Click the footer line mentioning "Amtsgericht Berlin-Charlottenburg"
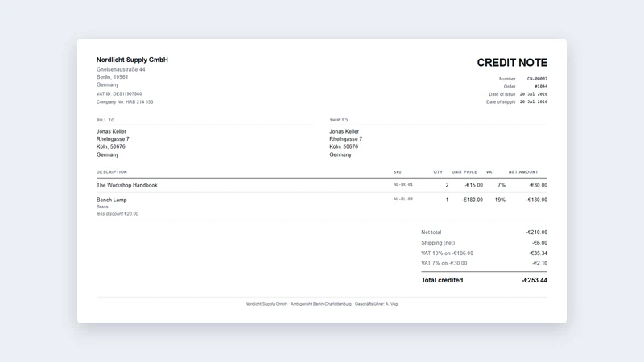Screen dimensions: 644x362 coord(322,304)
